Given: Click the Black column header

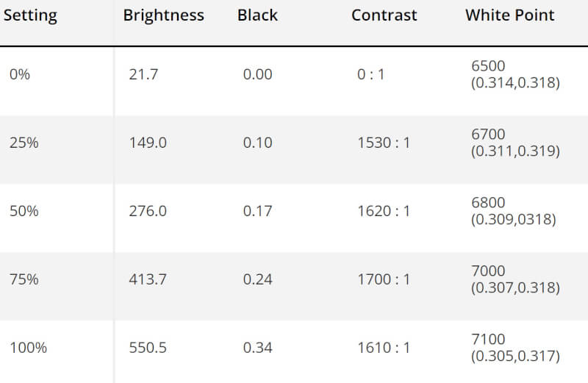Looking at the screenshot, I should pyautogui.click(x=257, y=15).
